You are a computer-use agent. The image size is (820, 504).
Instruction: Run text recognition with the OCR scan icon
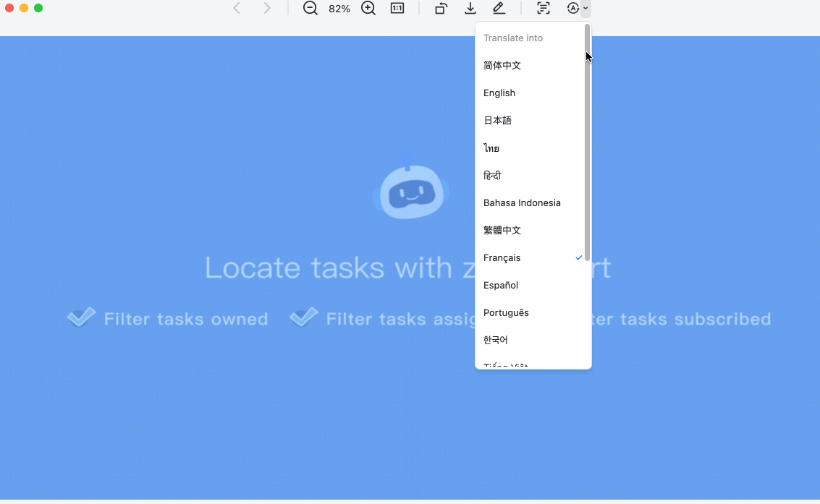point(543,9)
